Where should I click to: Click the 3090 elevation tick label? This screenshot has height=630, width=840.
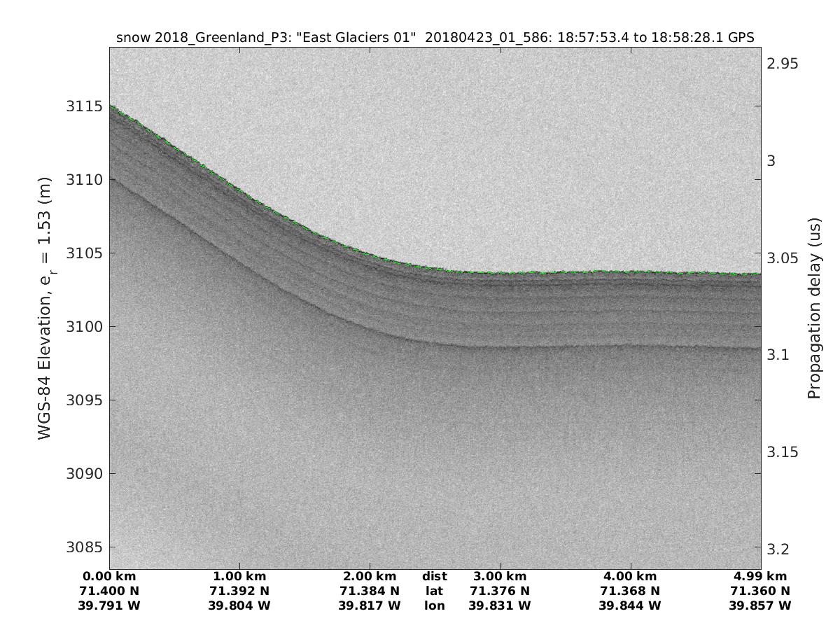click(x=85, y=474)
